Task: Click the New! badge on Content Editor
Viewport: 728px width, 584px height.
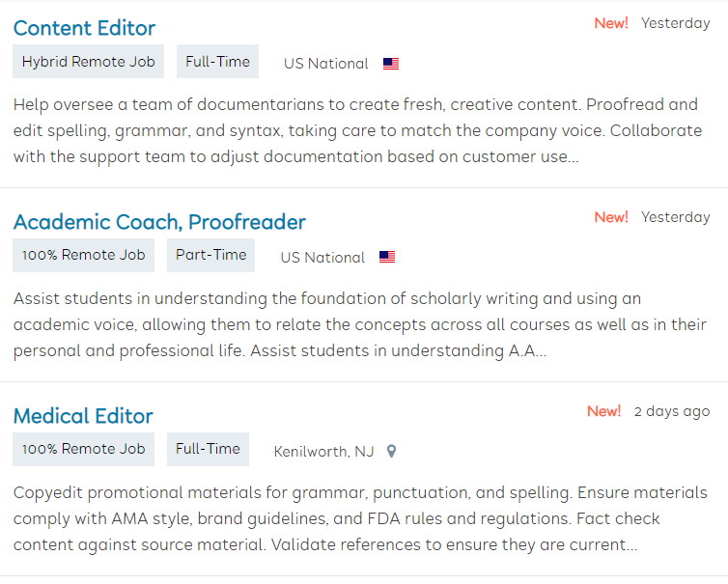Action: [611, 23]
